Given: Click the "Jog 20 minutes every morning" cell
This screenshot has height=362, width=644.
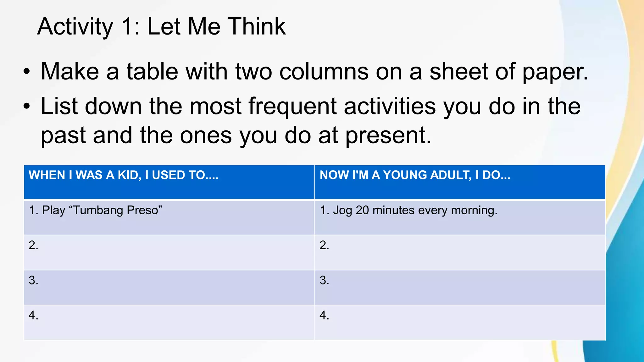Looking at the screenshot, I should click(460, 217).
